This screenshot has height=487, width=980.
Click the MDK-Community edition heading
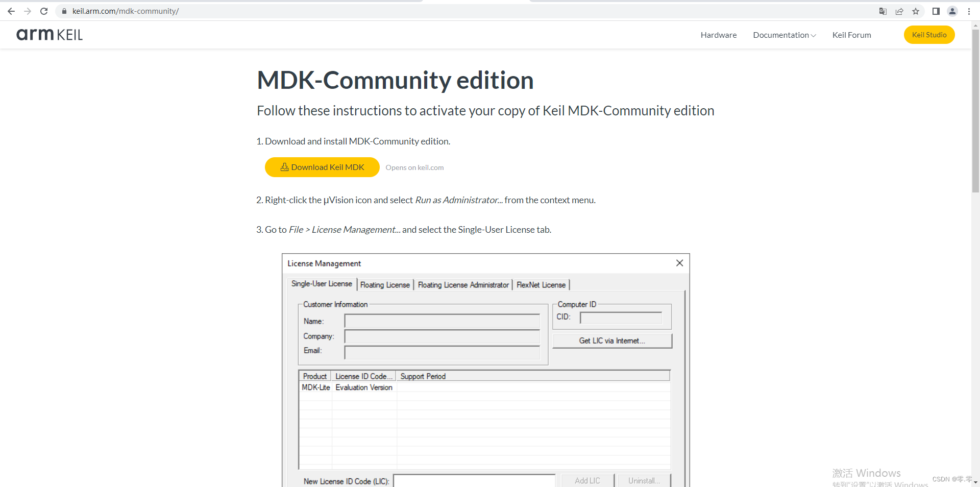click(x=395, y=80)
